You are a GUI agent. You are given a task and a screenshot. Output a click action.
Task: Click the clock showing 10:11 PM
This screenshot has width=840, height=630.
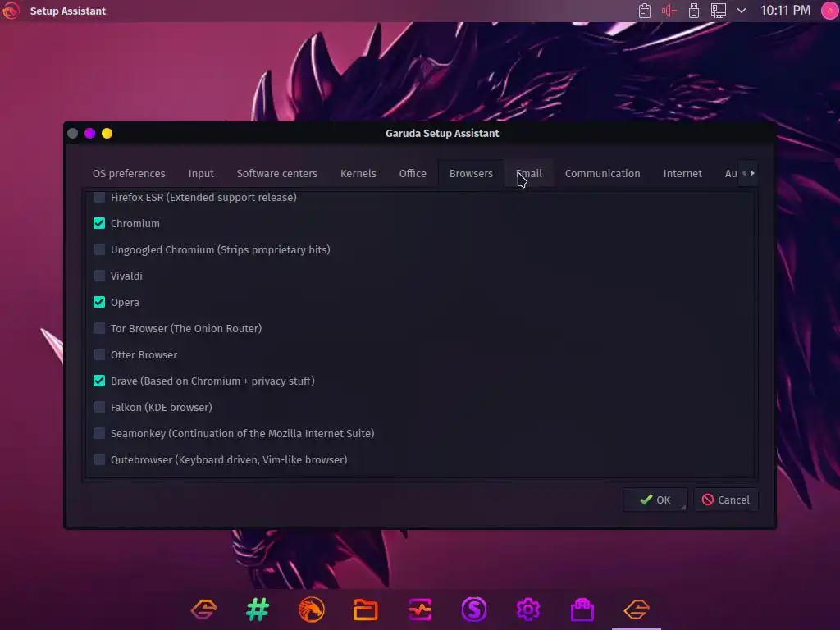(785, 11)
